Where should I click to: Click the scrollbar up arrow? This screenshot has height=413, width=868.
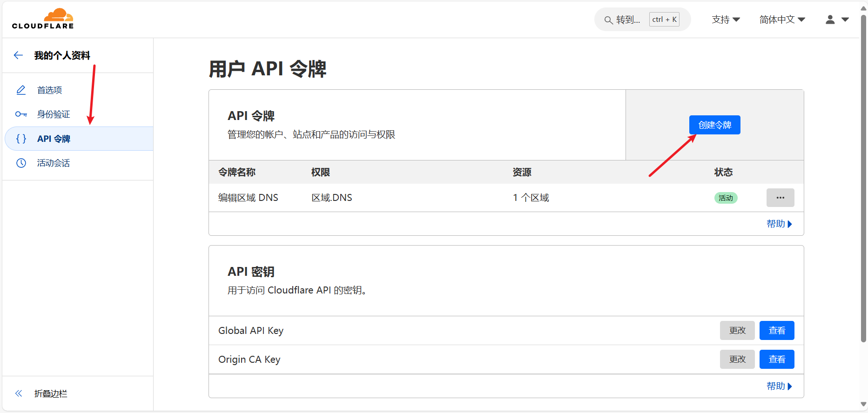tap(863, 8)
